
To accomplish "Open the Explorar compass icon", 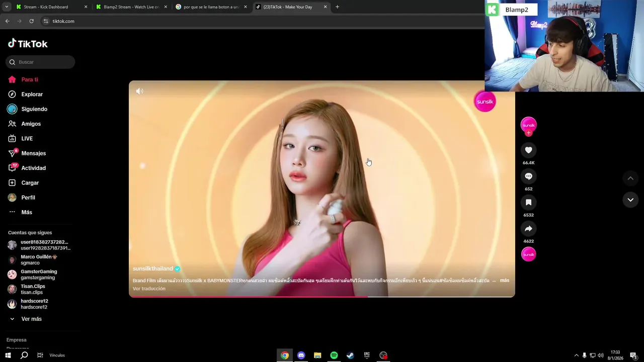I will coord(12,95).
